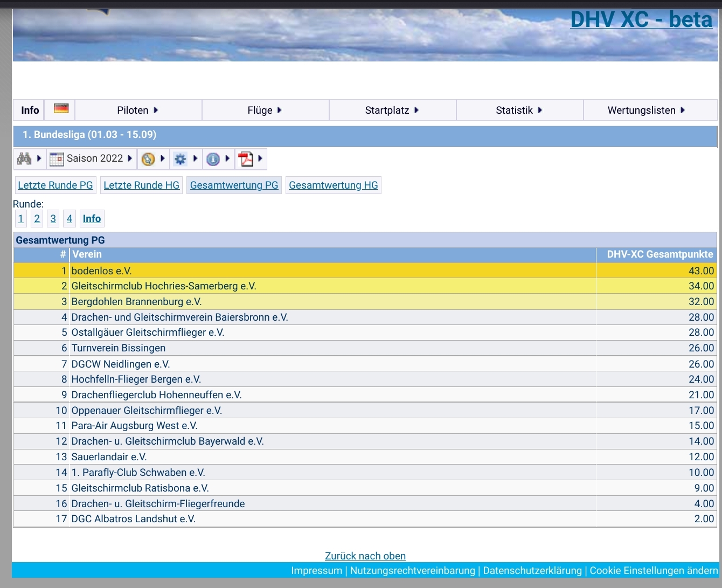This screenshot has width=722, height=588.
Task: Select Runde 1 link
Action: pos(21,218)
